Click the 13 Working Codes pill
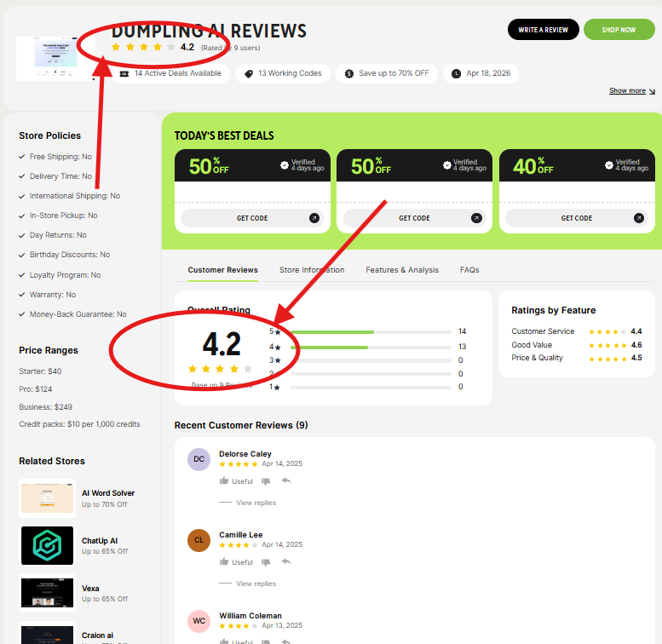The width and height of the screenshot is (662, 644). click(x=283, y=74)
